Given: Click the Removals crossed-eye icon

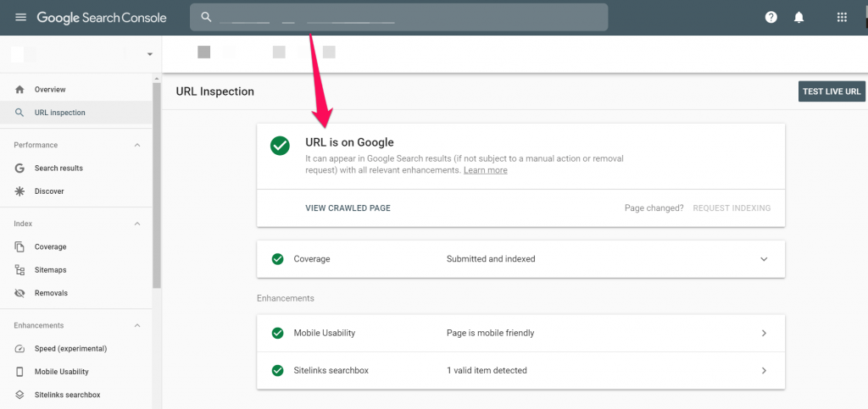Looking at the screenshot, I should (x=19, y=293).
